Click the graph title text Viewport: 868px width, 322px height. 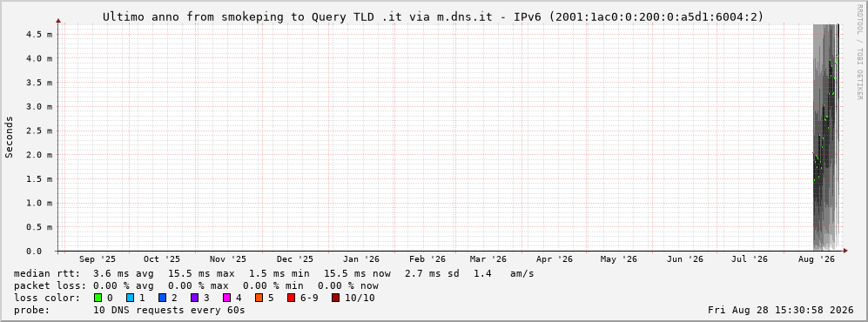(x=433, y=17)
